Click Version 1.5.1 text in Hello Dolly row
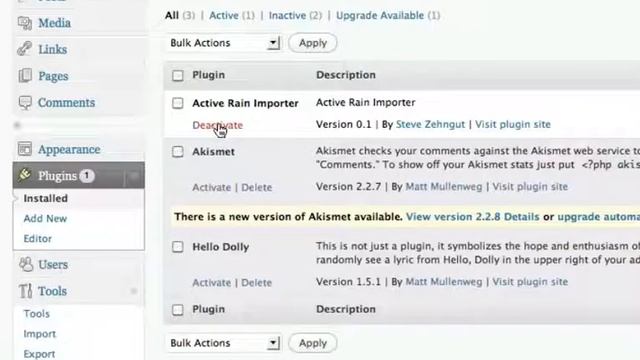 [x=348, y=282]
